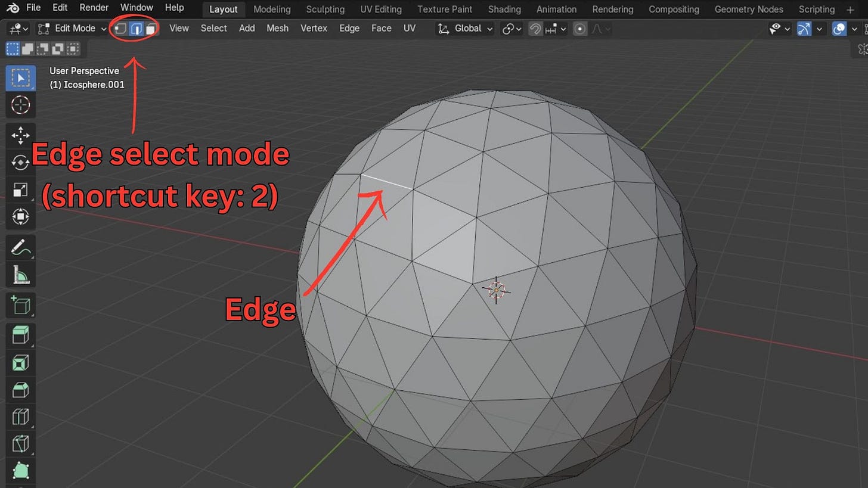Screen dimensions: 868x488
Task: Click the Blender logo icon
Action: pos(13,8)
